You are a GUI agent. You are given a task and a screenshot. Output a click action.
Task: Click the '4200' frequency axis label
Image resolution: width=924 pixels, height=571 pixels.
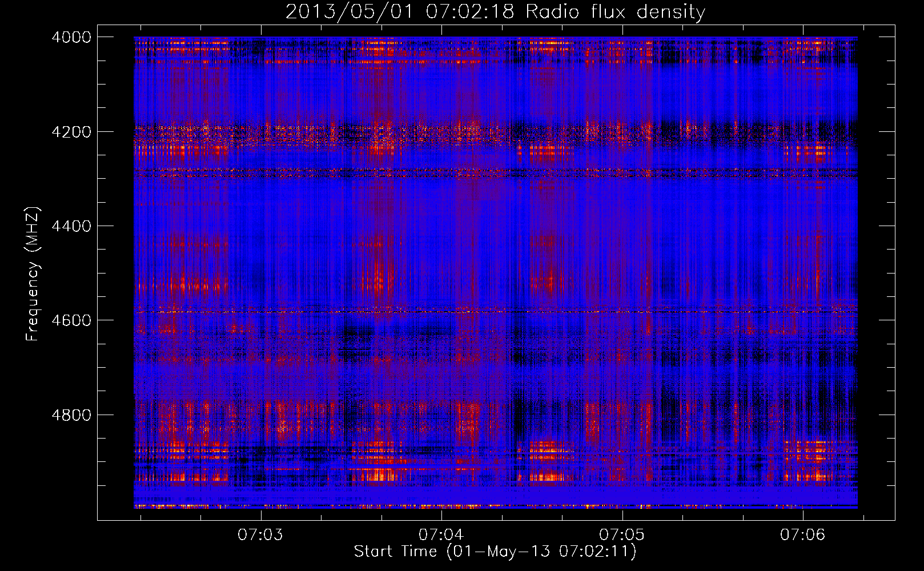point(71,132)
